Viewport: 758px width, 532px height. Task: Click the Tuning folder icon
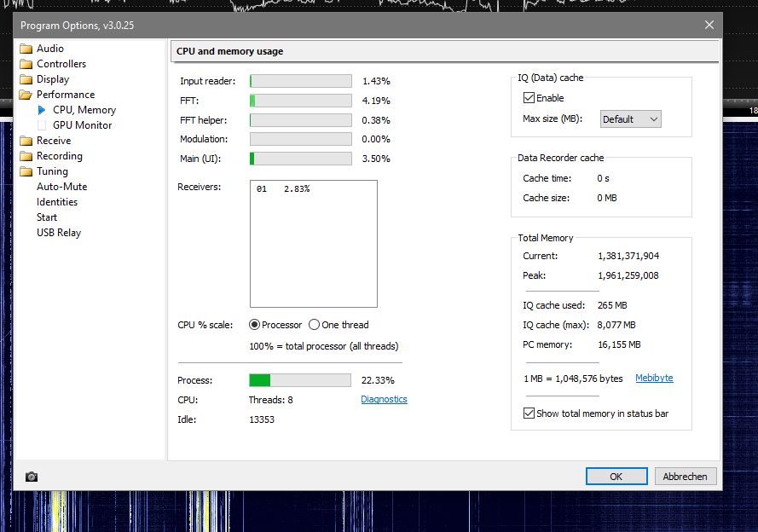click(x=26, y=171)
